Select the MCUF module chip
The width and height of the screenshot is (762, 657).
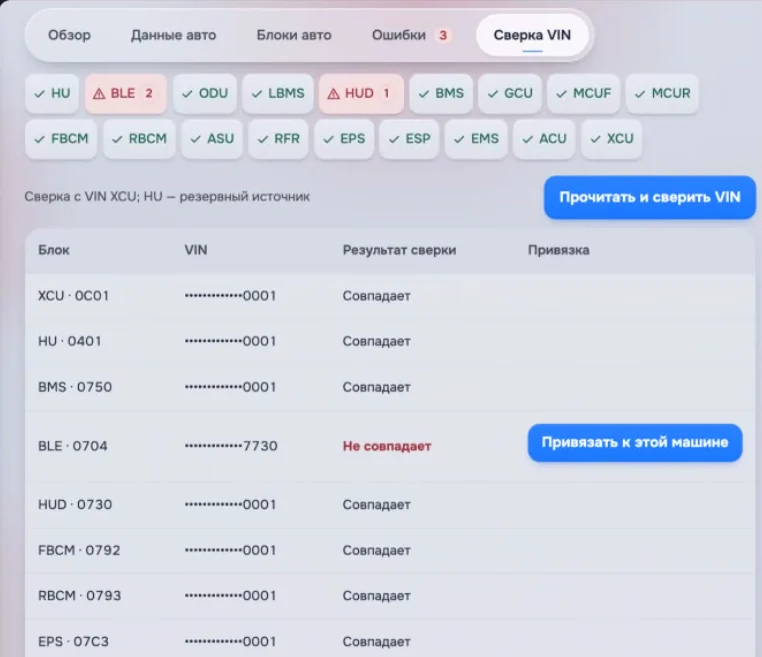[583, 93]
